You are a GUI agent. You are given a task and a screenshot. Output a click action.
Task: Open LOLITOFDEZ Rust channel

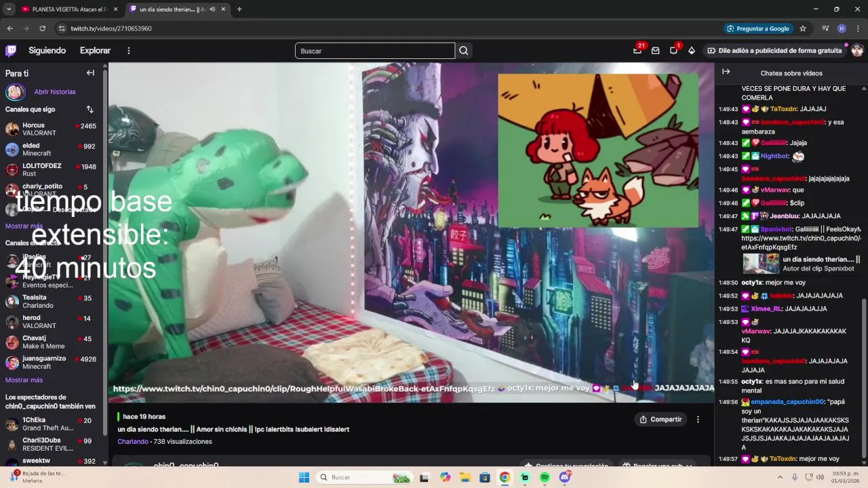coord(51,169)
